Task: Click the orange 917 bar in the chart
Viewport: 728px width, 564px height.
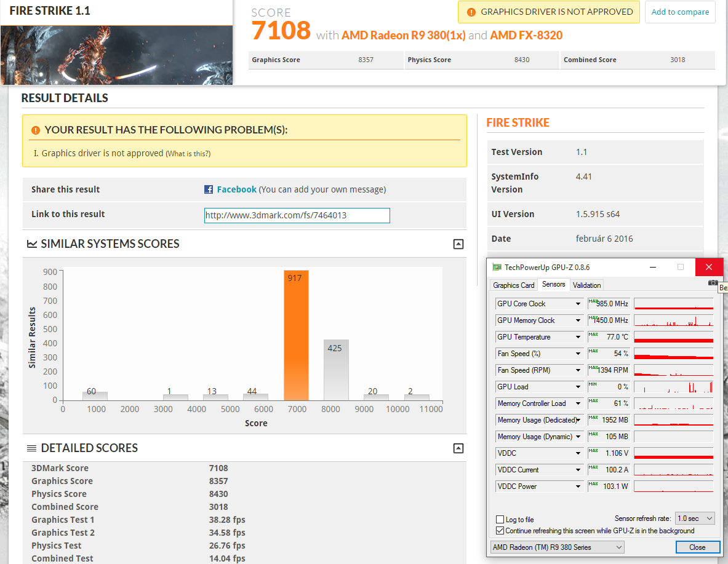Action: (296, 336)
